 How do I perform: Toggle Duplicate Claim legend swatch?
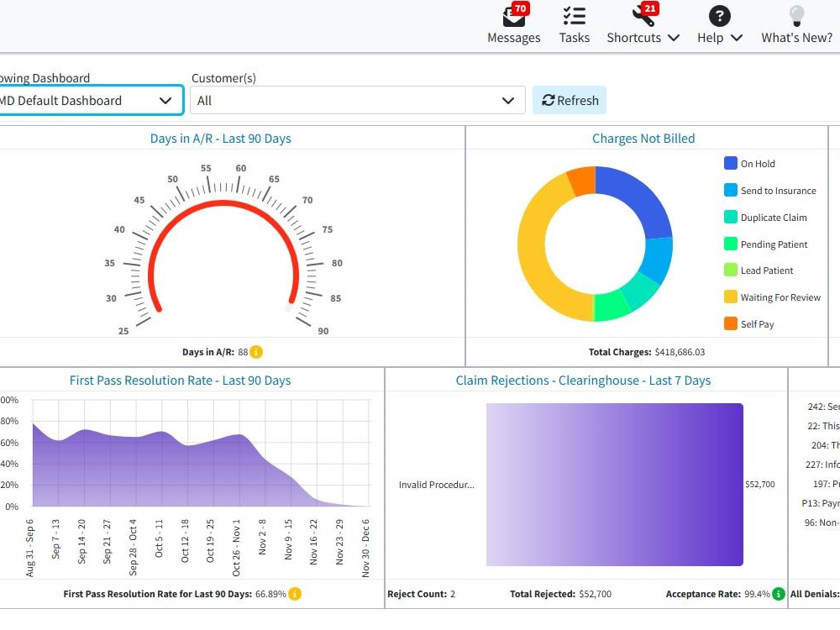[x=730, y=217]
